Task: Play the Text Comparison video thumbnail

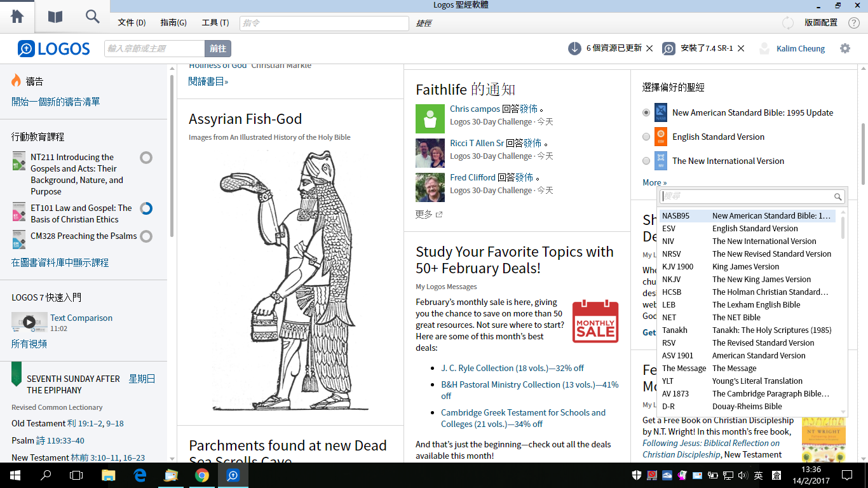Action: (x=29, y=322)
